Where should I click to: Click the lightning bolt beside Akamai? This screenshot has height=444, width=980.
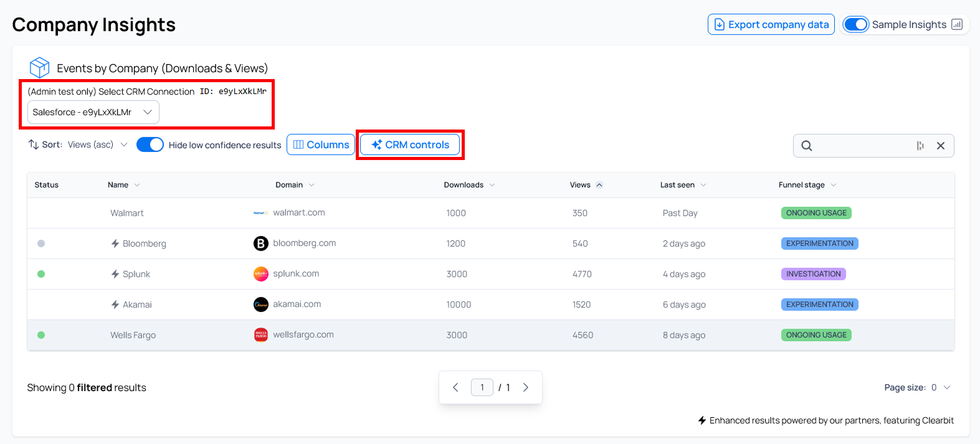pyautogui.click(x=115, y=305)
